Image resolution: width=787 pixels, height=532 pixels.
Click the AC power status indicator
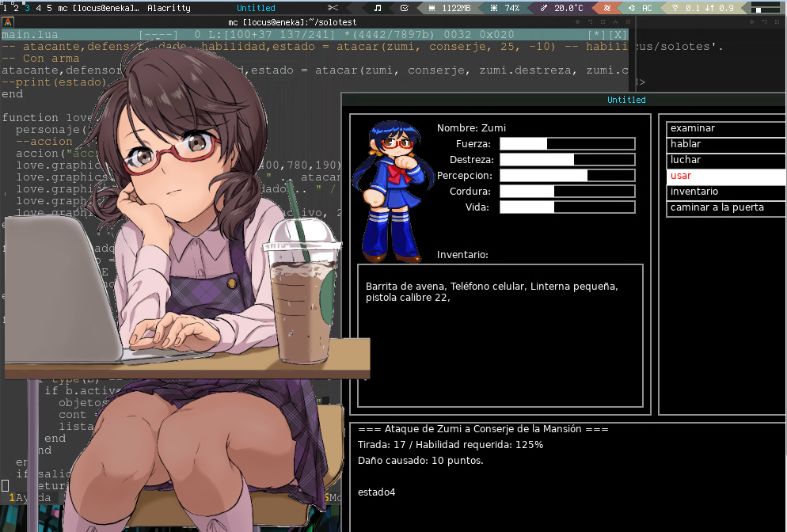pyautogui.click(x=640, y=8)
